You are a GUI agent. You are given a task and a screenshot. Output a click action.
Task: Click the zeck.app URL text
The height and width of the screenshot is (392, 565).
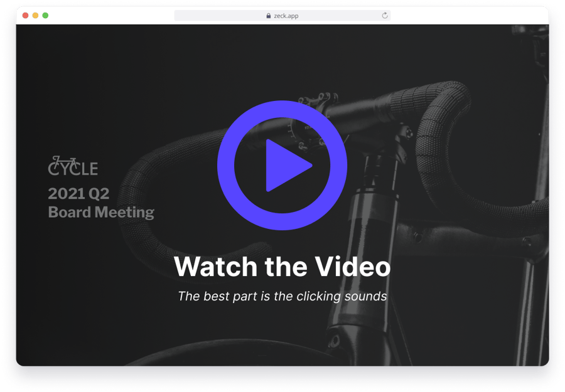point(286,16)
